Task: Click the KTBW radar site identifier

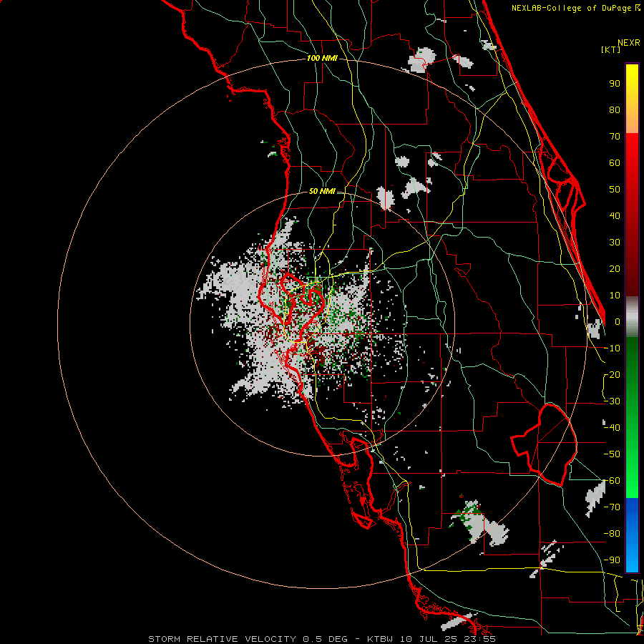Action: [379, 639]
